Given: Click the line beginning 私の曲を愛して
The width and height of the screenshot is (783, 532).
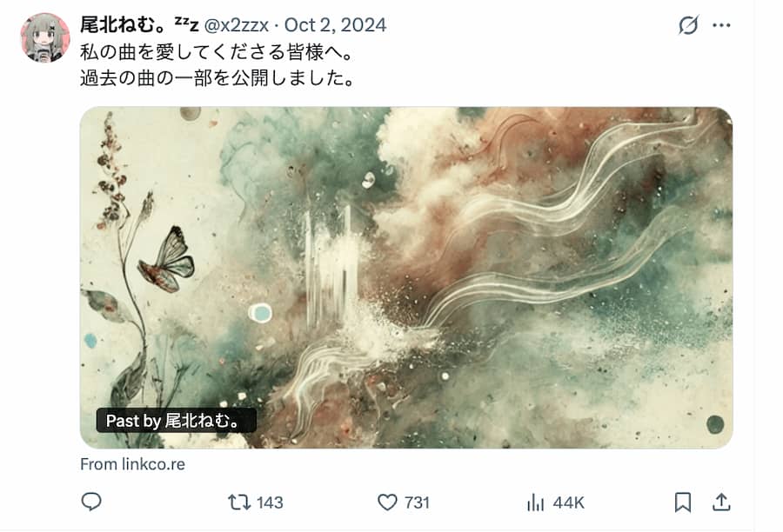Looking at the screenshot, I should point(217,52).
